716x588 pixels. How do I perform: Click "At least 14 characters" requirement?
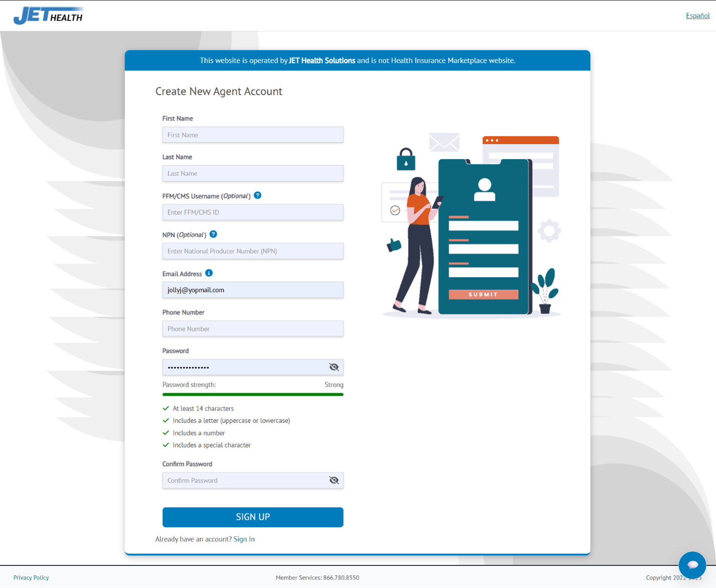(x=203, y=409)
